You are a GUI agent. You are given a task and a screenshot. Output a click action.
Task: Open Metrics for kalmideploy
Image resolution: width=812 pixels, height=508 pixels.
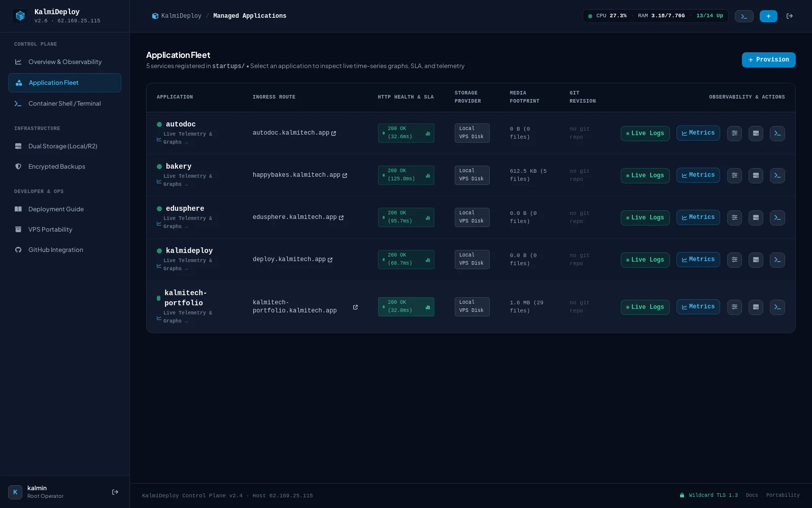pos(698,260)
